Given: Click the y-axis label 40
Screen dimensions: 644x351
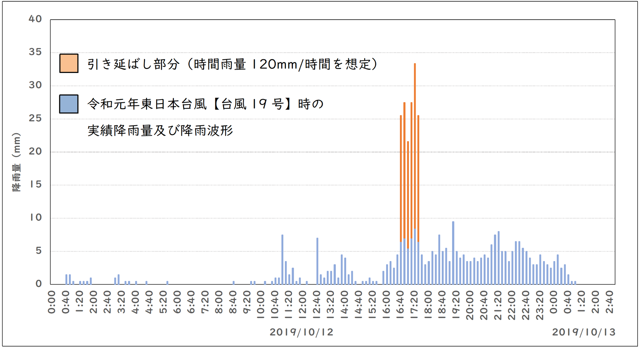Looking at the screenshot, I should (35, 19).
